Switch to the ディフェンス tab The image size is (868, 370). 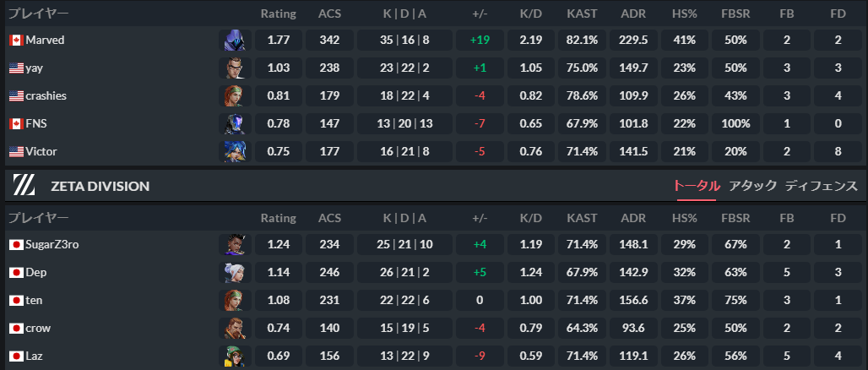[x=821, y=186]
